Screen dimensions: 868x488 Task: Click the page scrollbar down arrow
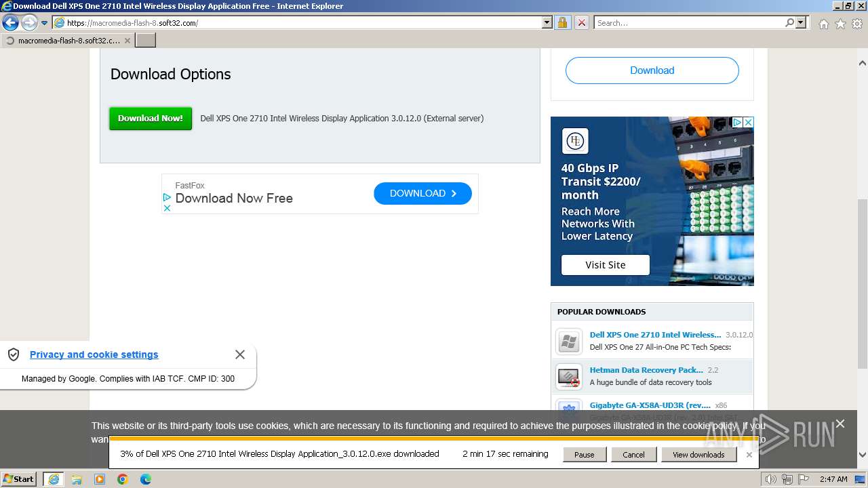coord(863,455)
